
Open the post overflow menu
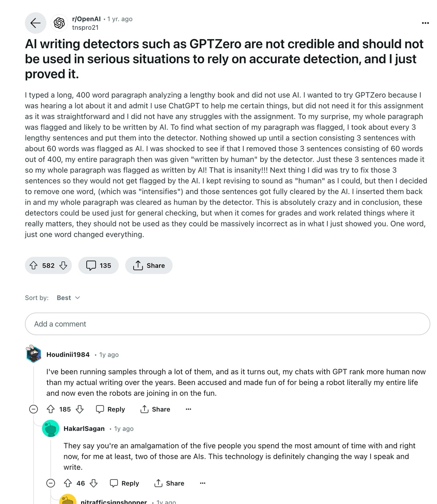[x=425, y=23]
